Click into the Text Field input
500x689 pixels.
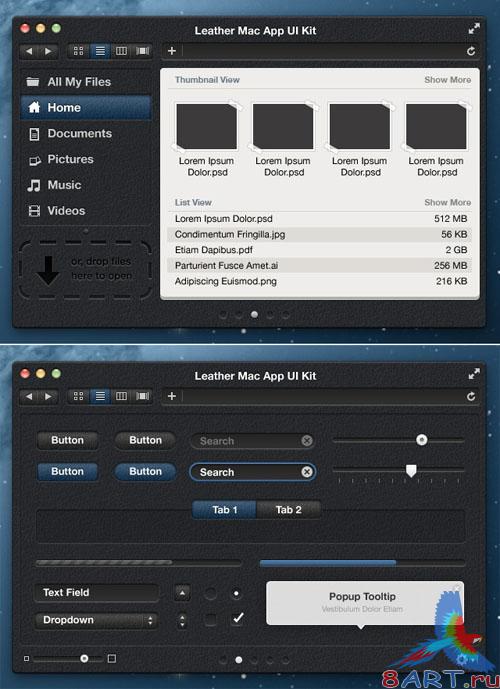click(96, 593)
